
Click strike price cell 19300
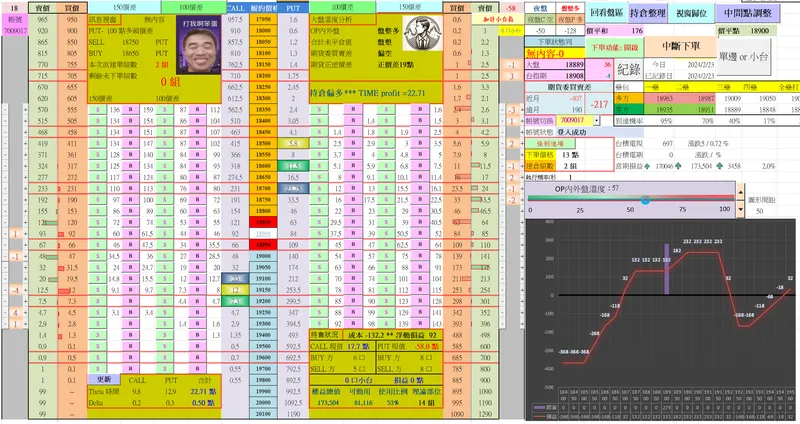pos(263,323)
